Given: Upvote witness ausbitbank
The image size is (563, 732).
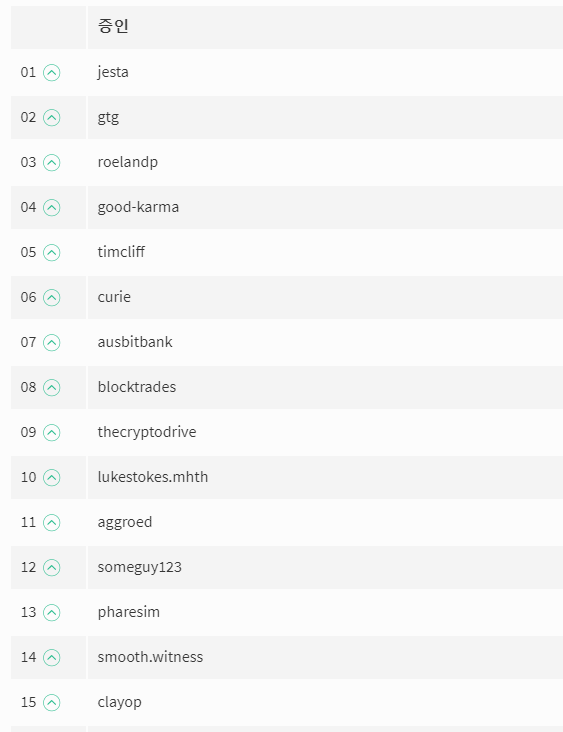Looking at the screenshot, I should coord(51,343).
